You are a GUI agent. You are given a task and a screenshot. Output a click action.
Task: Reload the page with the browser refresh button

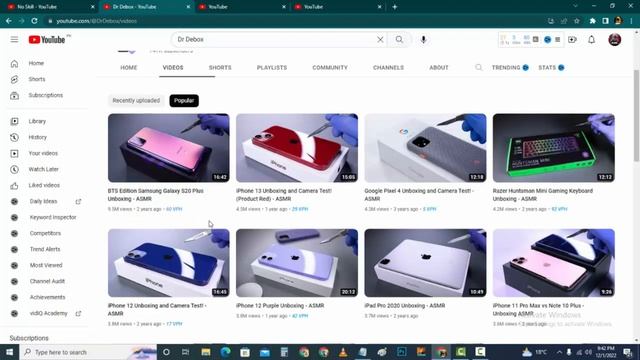pyautogui.click(x=34, y=21)
